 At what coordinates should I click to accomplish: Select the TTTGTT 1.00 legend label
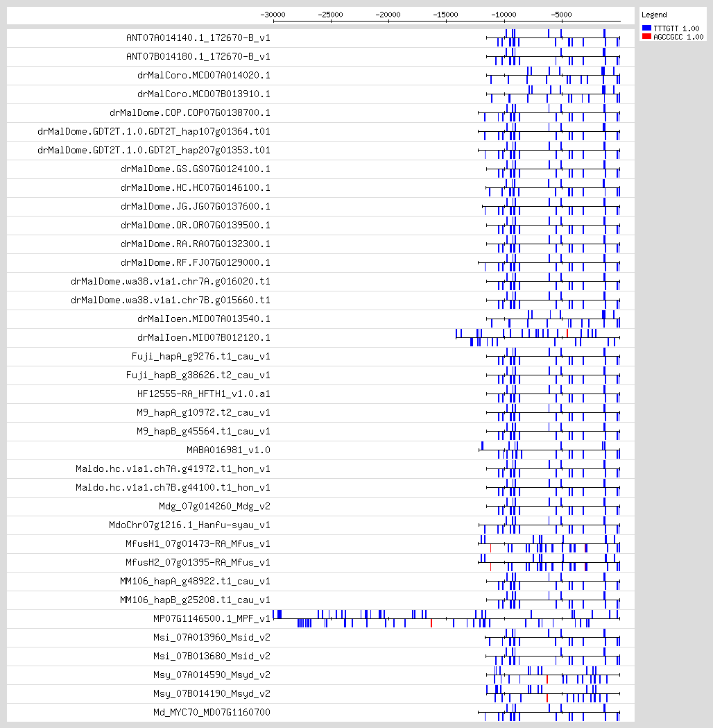(x=676, y=28)
